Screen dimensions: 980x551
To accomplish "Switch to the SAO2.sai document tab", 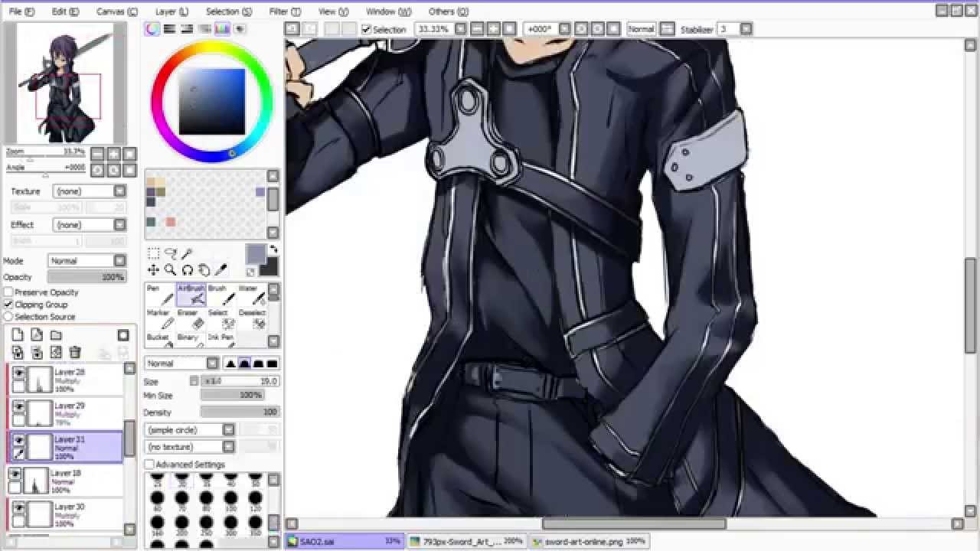I will 345,542.
